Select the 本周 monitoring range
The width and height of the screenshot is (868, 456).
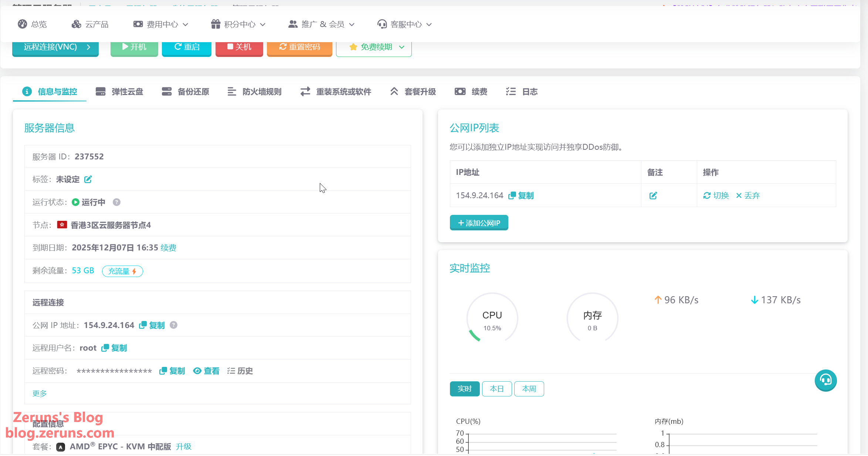point(529,389)
